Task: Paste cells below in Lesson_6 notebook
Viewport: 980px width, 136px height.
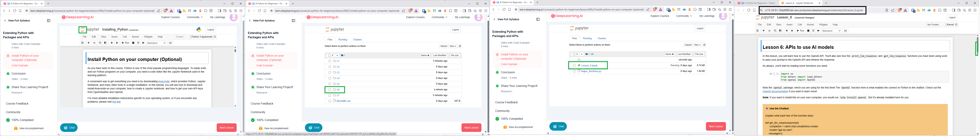Action: point(780,31)
